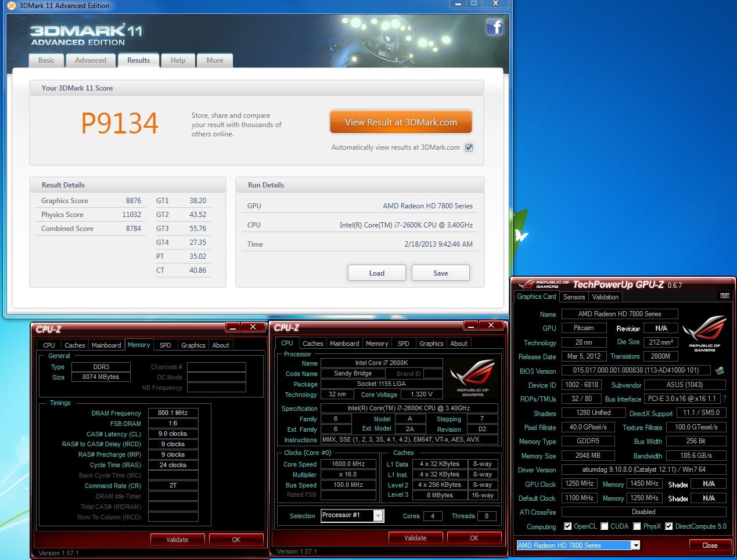Click the Bus Interface question mark icon
Viewport: 737px width, 560px height.
tap(724, 399)
